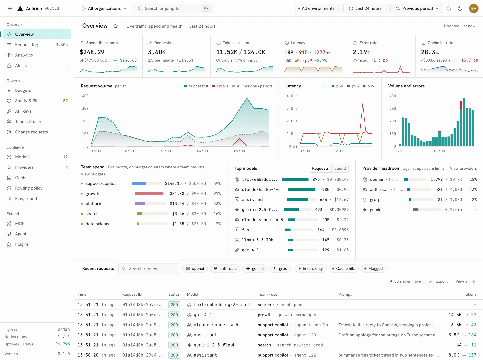Click first provider icon in Provider breakdown
Screen dimensions: 483x360
point(365,179)
